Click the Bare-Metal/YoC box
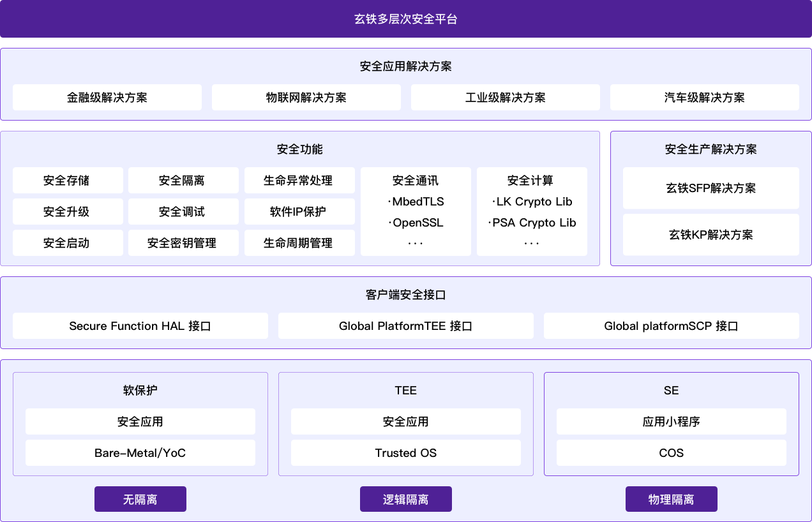This screenshot has width=812, height=522. click(x=140, y=453)
